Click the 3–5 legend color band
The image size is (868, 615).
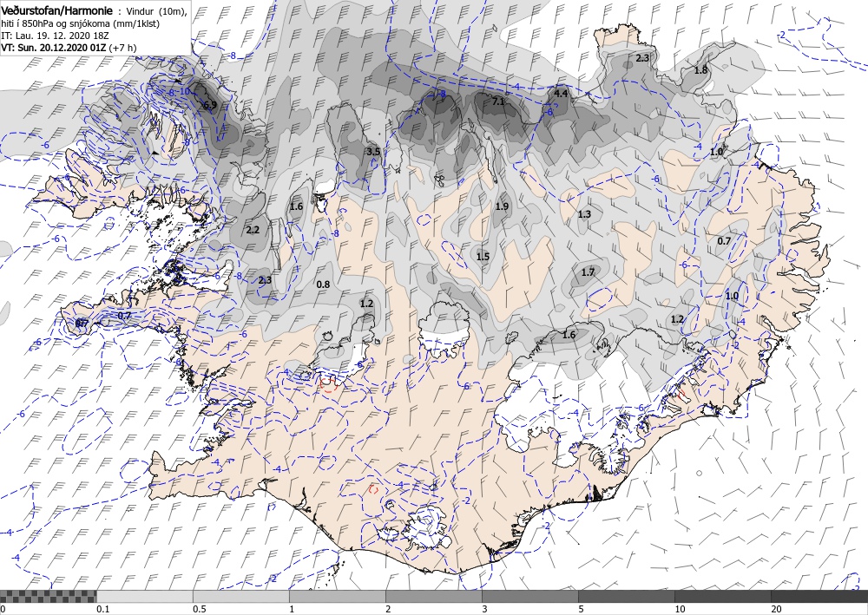pos(529,596)
